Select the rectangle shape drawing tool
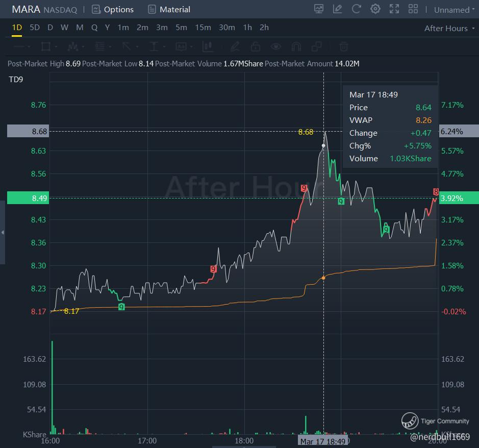This screenshot has width=479, height=448. [46, 47]
